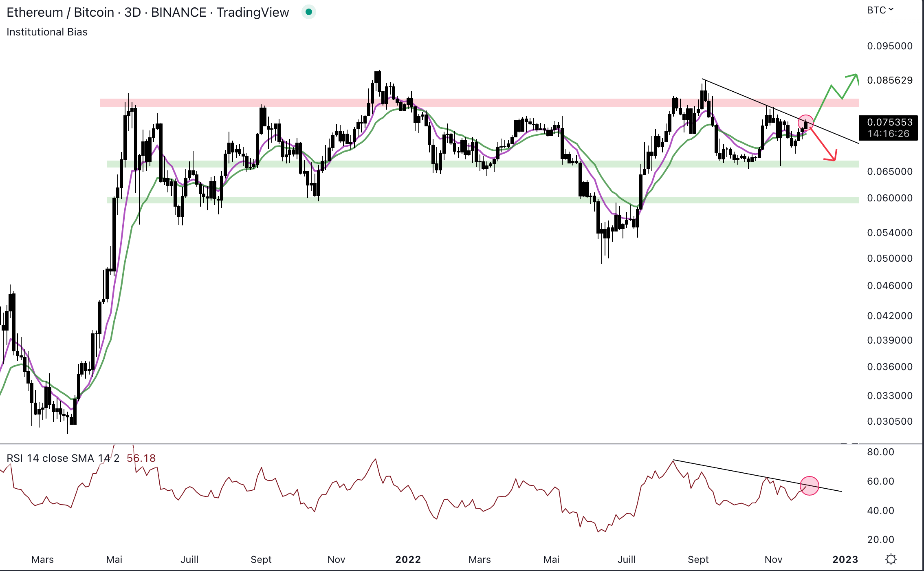Click the 2023 label on time axis
Screen dimensions: 924x571
845,559
